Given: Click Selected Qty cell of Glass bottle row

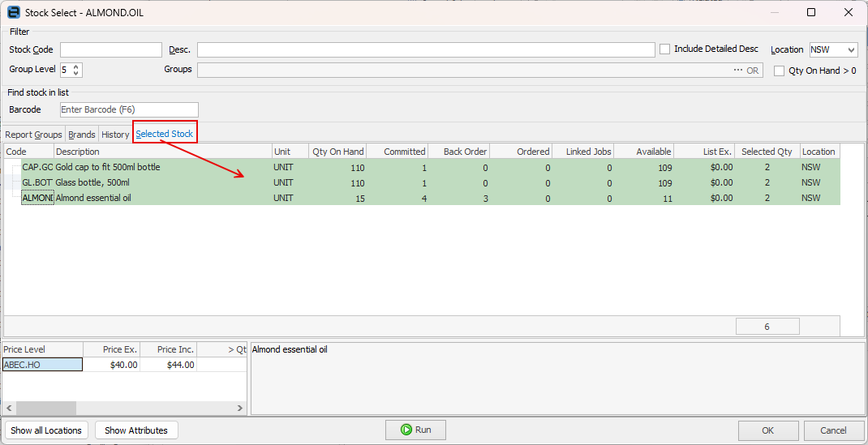Looking at the screenshot, I should (767, 182).
